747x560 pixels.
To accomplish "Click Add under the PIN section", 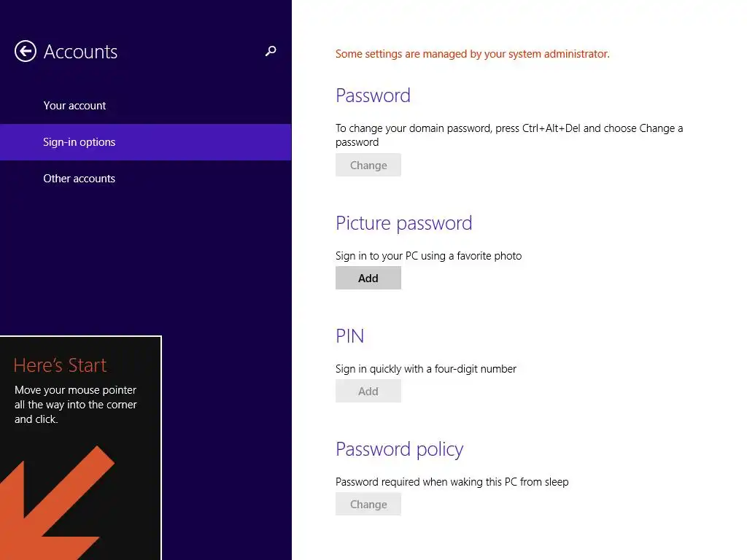I will 368,391.
